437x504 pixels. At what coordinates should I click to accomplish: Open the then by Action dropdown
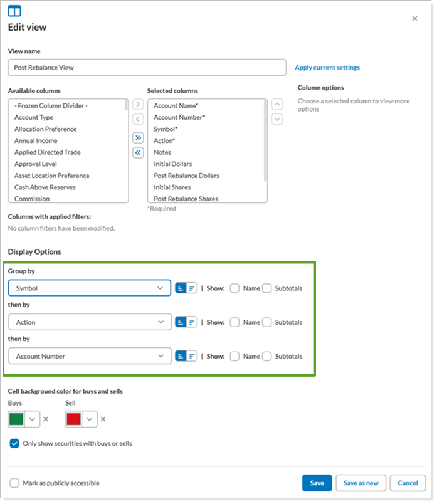90,322
